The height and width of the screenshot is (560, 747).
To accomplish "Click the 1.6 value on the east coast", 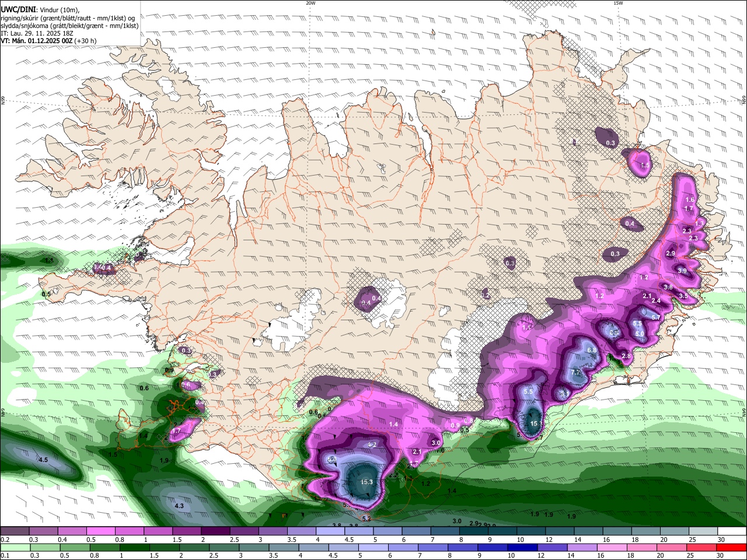I will pos(690,200).
